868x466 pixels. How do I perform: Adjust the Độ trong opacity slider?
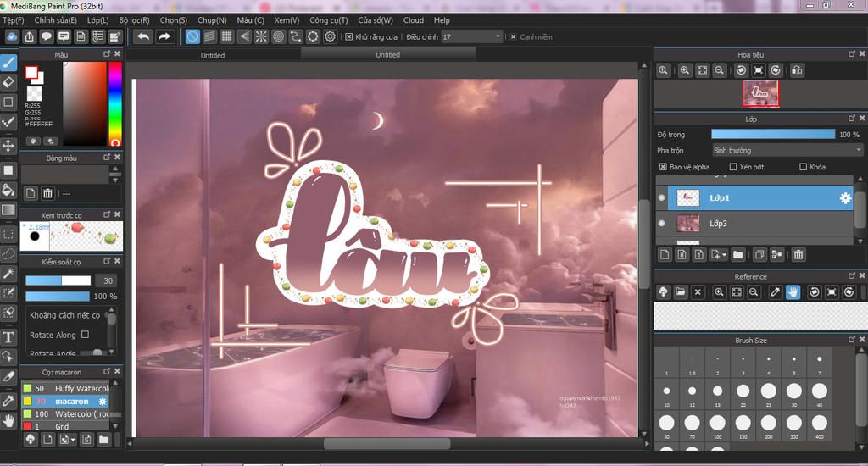(773, 134)
